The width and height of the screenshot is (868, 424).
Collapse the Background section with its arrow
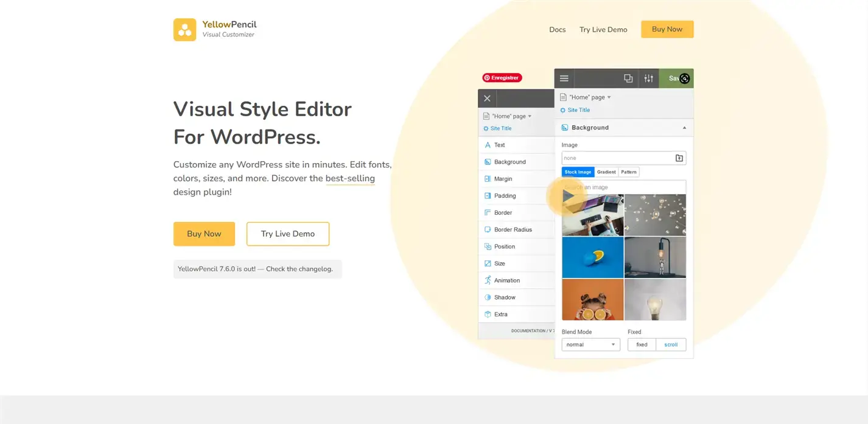[684, 128]
